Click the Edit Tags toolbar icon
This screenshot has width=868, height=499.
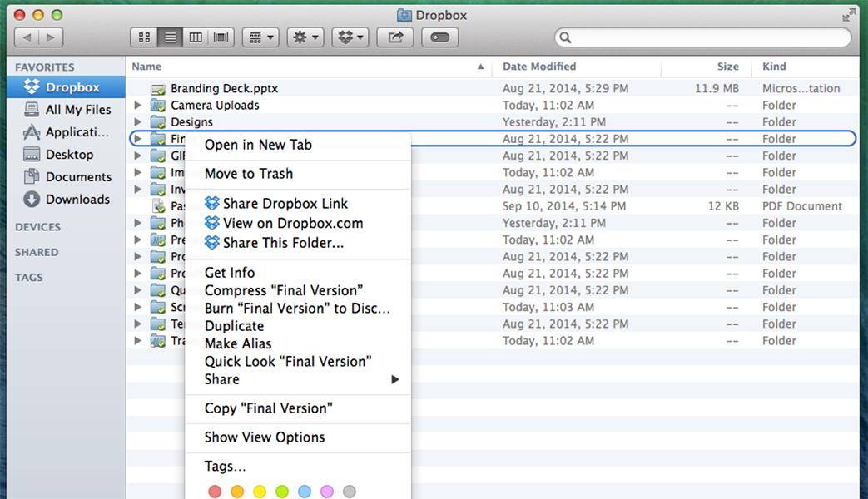440,37
